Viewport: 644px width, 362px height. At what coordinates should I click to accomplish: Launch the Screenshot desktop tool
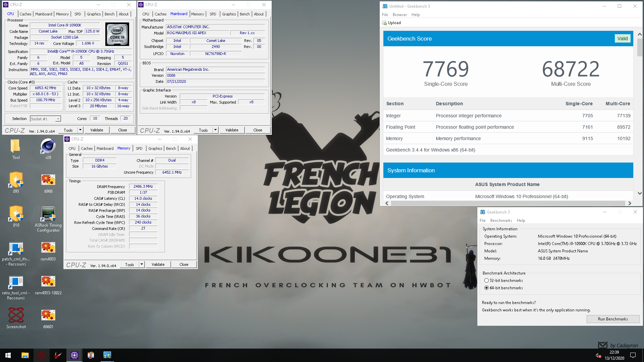coord(16,318)
